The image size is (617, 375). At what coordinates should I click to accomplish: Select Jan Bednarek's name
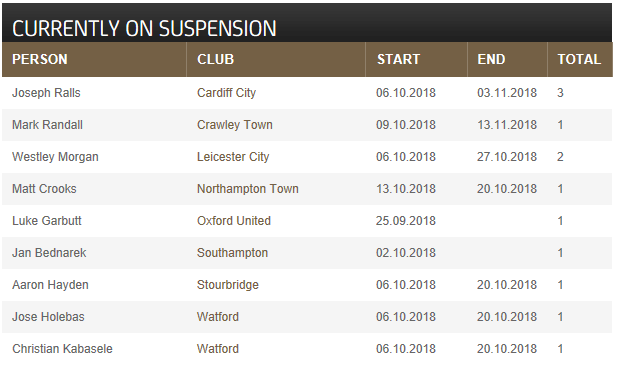[49, 253]
